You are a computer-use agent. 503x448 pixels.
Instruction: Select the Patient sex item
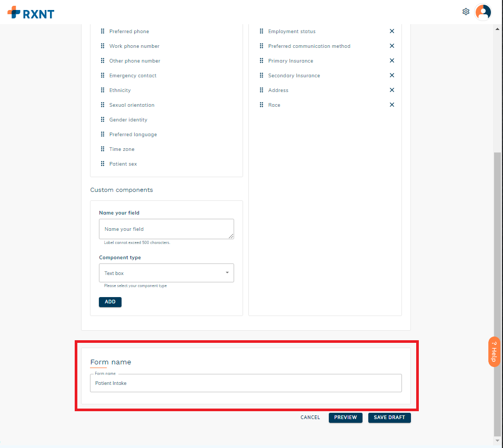(x=123, y=164)
